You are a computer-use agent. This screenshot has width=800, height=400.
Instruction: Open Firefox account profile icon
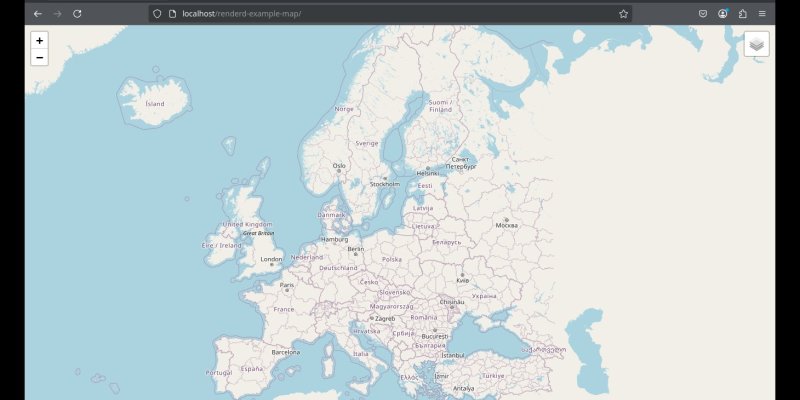(722, 14)
